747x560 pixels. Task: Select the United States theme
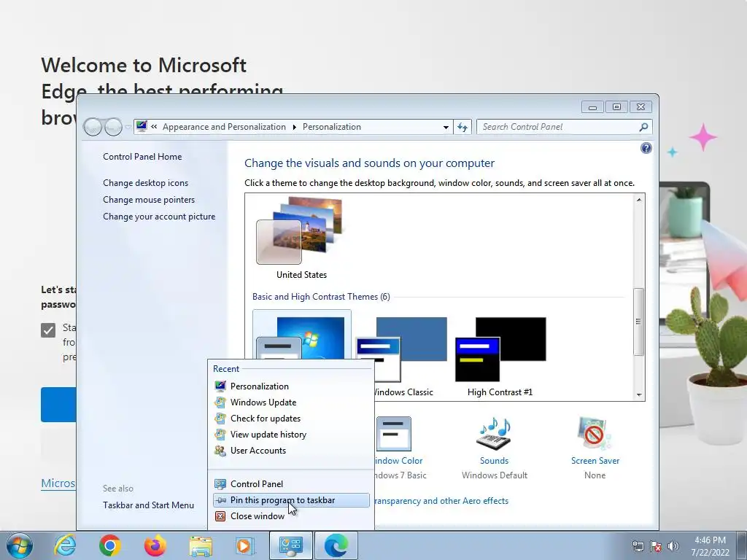[x=301, y=238]
